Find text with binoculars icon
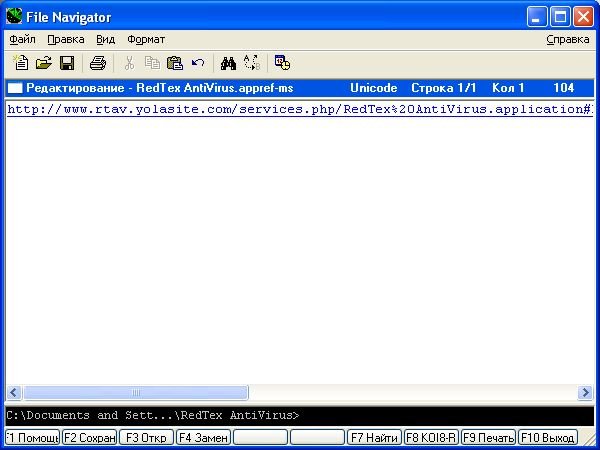The height and width of the screenshot is (450, 600). (228, 63)
